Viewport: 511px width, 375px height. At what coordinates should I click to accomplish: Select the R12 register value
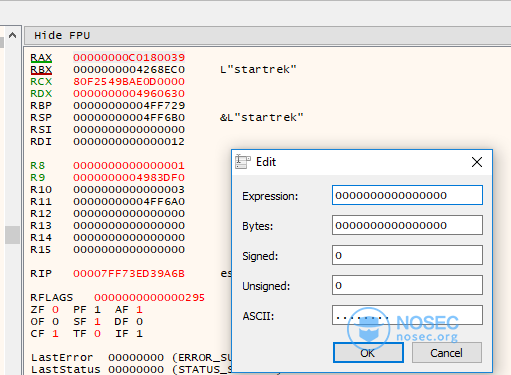(x=129, y=214)
